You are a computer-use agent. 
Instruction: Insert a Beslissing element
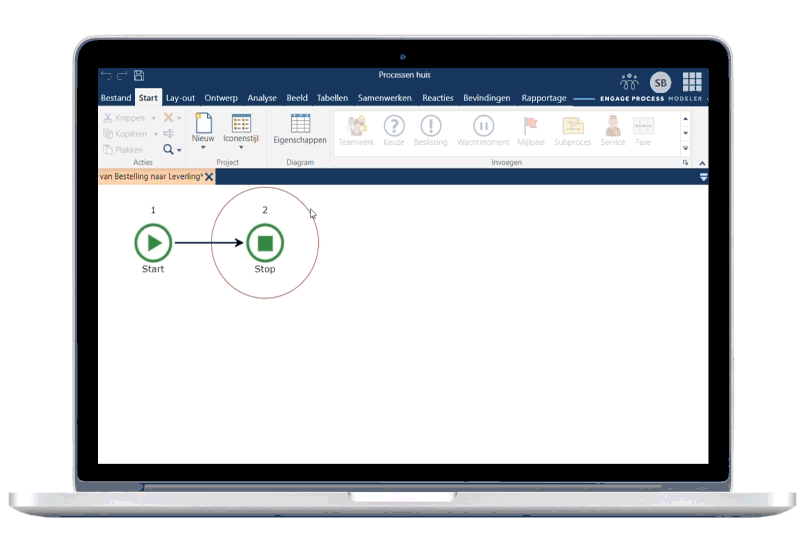(x=431, y=129)
